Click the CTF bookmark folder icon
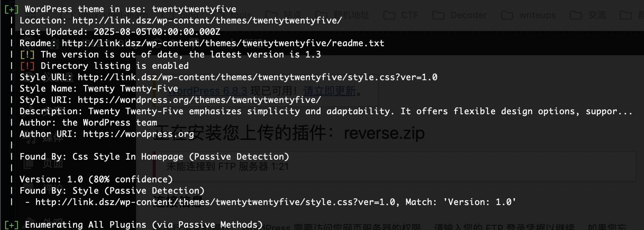 [x=389, y=15]
